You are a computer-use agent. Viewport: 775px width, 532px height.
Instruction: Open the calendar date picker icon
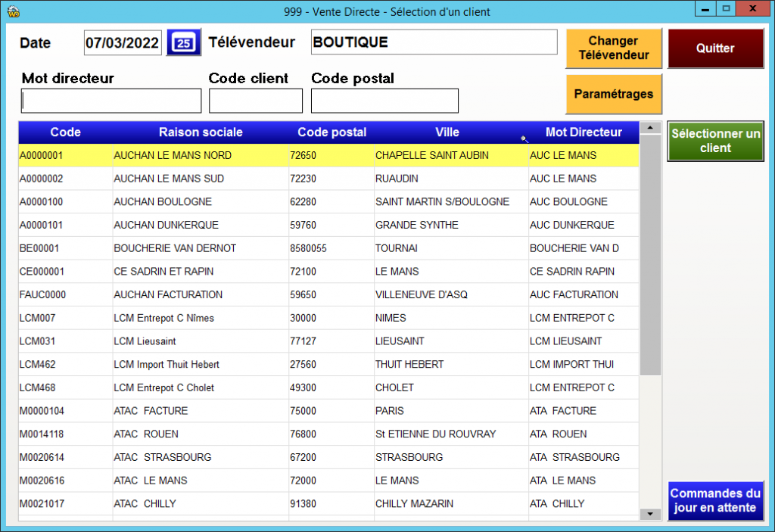click(x=183, y=42)
